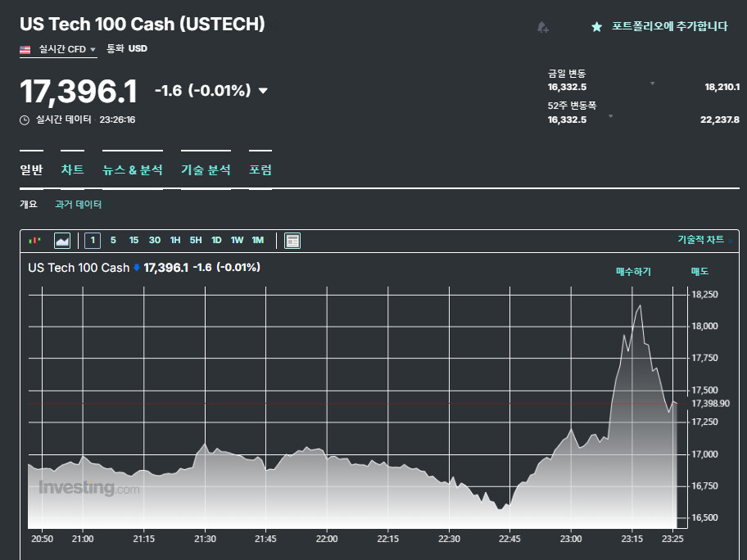Open the 차트 tab

pyautogui.click(x=72, y=170)
